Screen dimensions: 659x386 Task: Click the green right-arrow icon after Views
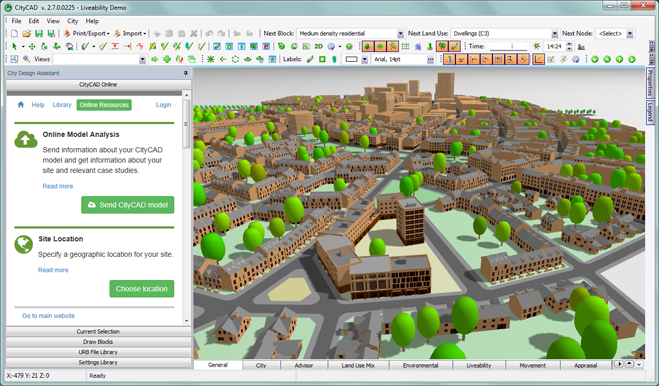pyautogui.click(x=155, y=59)
